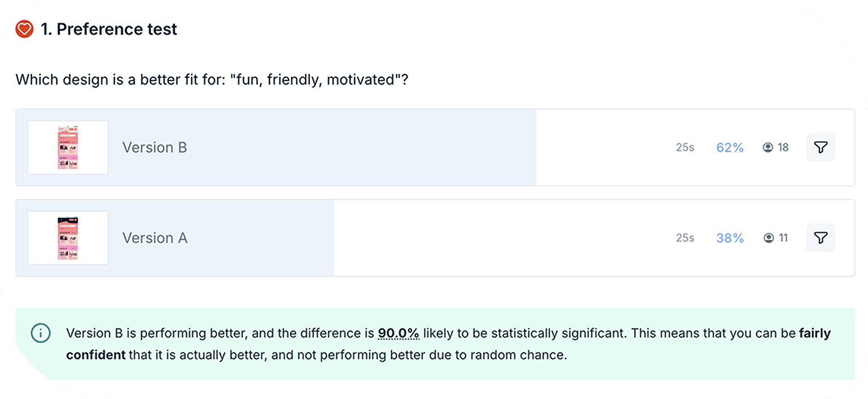Click the info icon in the green banner
This screenshot has height=399, width=868.
pos(41,333)
